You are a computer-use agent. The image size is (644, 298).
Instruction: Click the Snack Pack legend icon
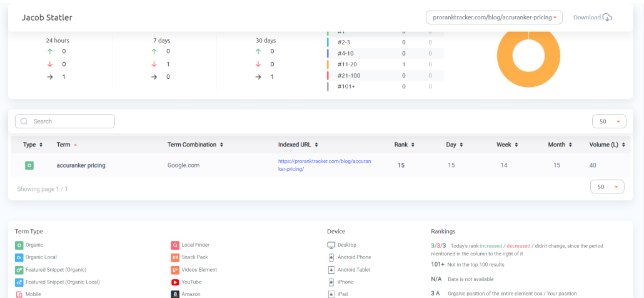click(175, 258)
